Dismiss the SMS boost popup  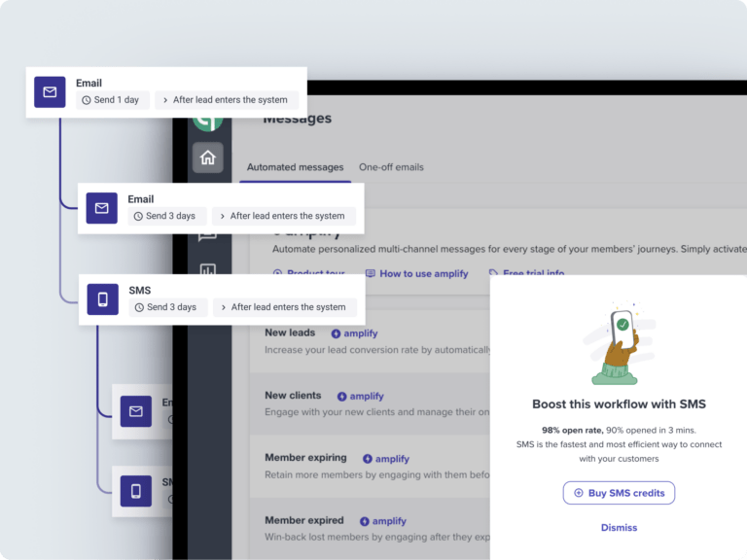tap(619, 528)
